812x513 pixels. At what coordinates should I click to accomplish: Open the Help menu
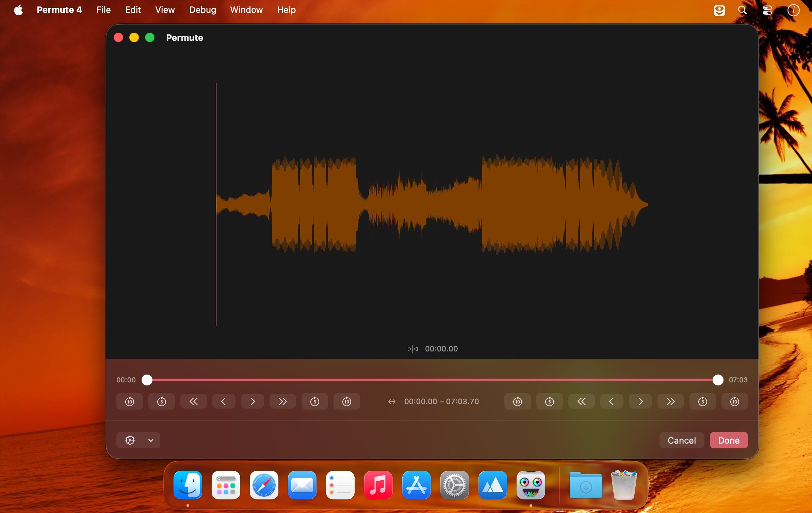point(286,10)
